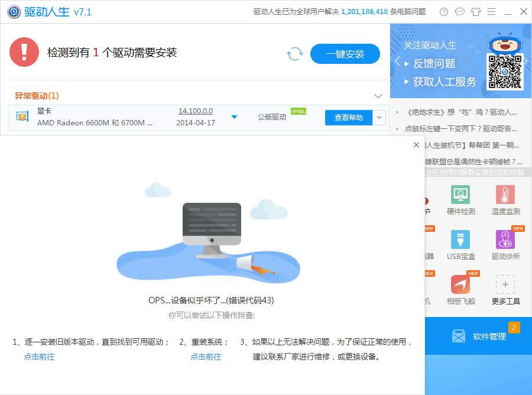Image resolution: width=532 pixels, height=395 pixels.
Task: Click the QR code image
Action: coord(505,72)
